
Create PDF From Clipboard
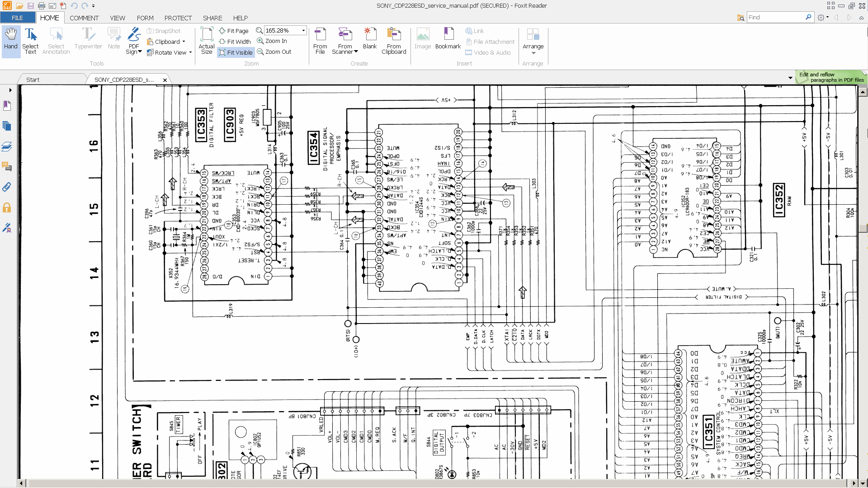(x=394, y=41)
